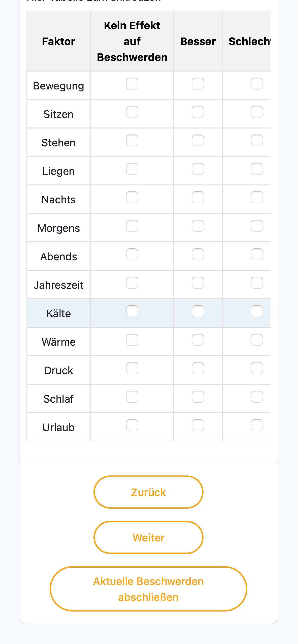Tick 'Schlechter' checkbox for Morgens
Image resolution: width=297 pixels, height=644 pixels.
pyautogui.click(x=257, y=226)
